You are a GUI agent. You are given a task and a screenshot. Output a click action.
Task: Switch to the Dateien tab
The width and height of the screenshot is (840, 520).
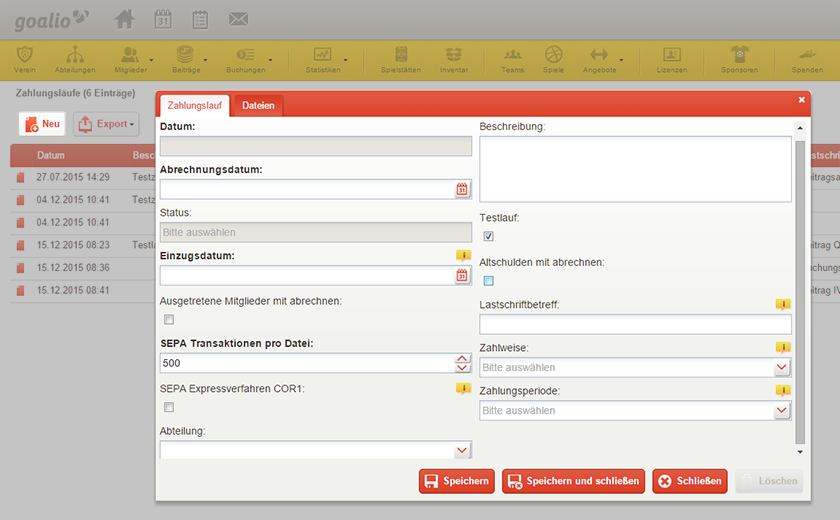[258, 105]
